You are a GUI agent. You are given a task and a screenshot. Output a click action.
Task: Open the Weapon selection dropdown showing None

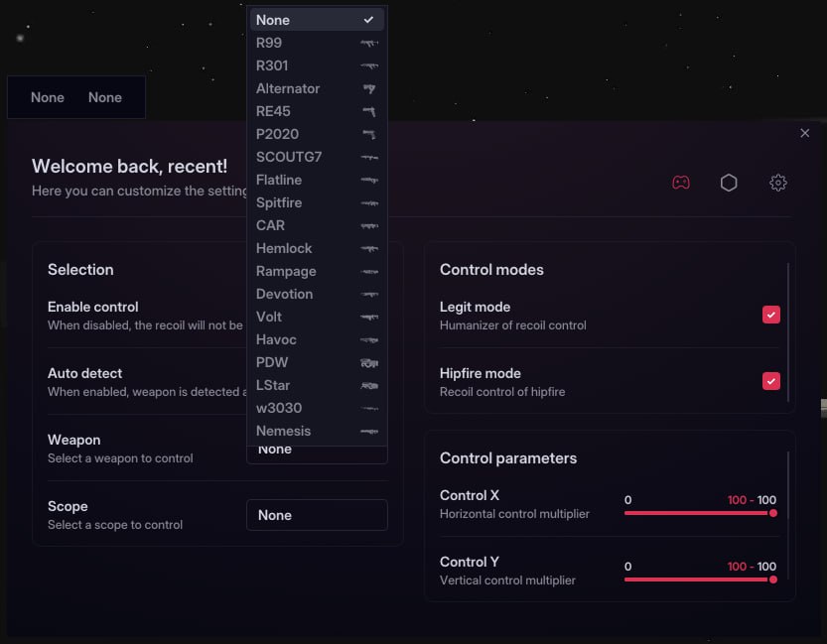[x=317, y=449]
